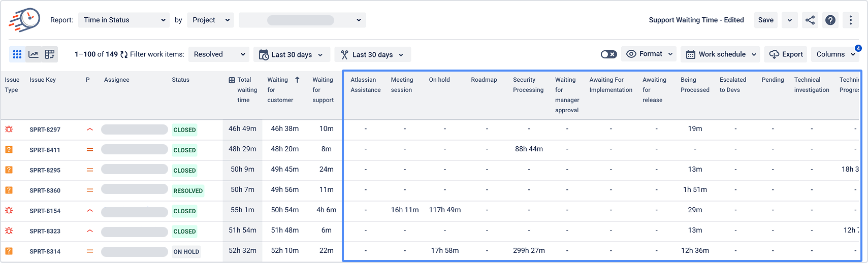Click the Support Waiting Time - Edited title

pos(696,20)
